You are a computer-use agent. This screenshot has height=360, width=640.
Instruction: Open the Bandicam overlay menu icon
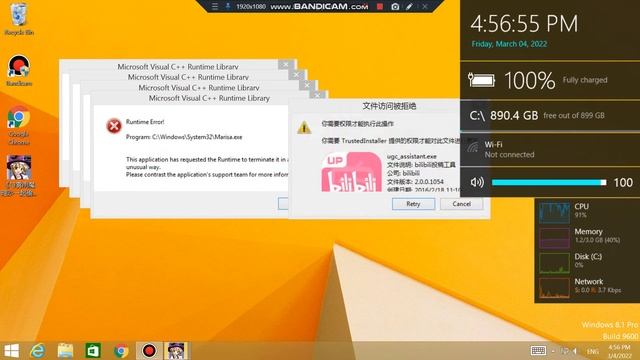(215, 7)
